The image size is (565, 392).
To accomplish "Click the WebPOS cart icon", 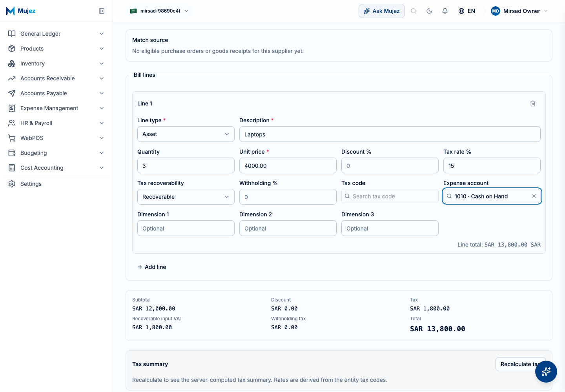I will [12, 138].
